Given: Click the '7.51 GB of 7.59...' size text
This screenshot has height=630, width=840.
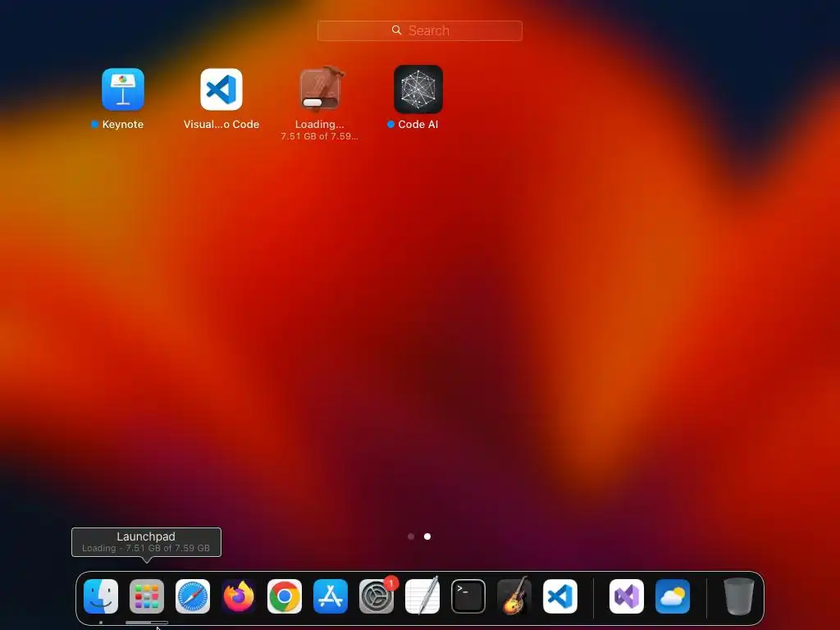Looking at the screenshot, I should (320, 137).
